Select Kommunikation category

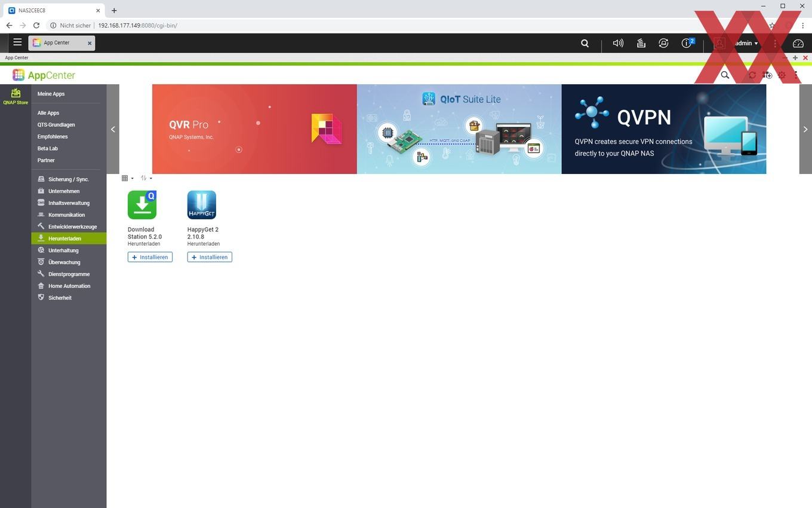point(69,215)
